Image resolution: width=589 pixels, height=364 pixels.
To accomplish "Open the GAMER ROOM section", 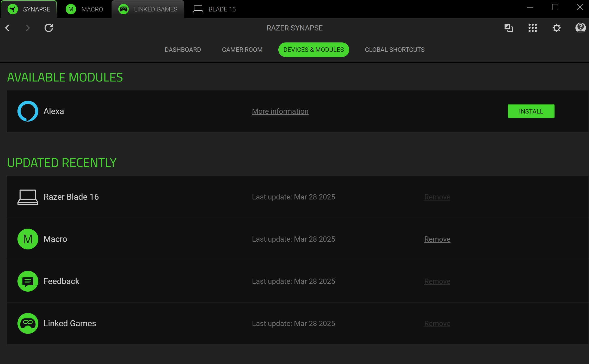I will pos(242,50).
